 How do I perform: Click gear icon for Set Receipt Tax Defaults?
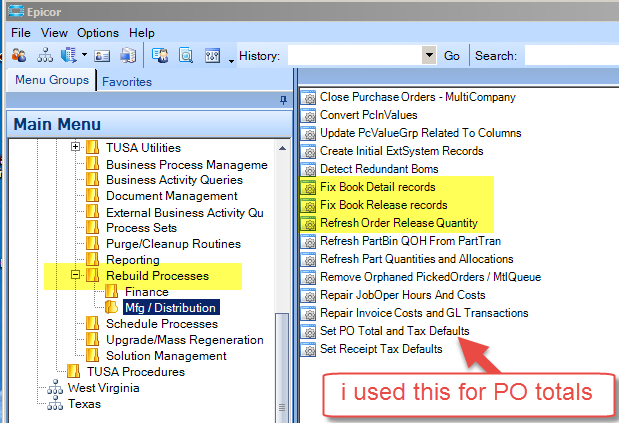(x=308, y=349)
